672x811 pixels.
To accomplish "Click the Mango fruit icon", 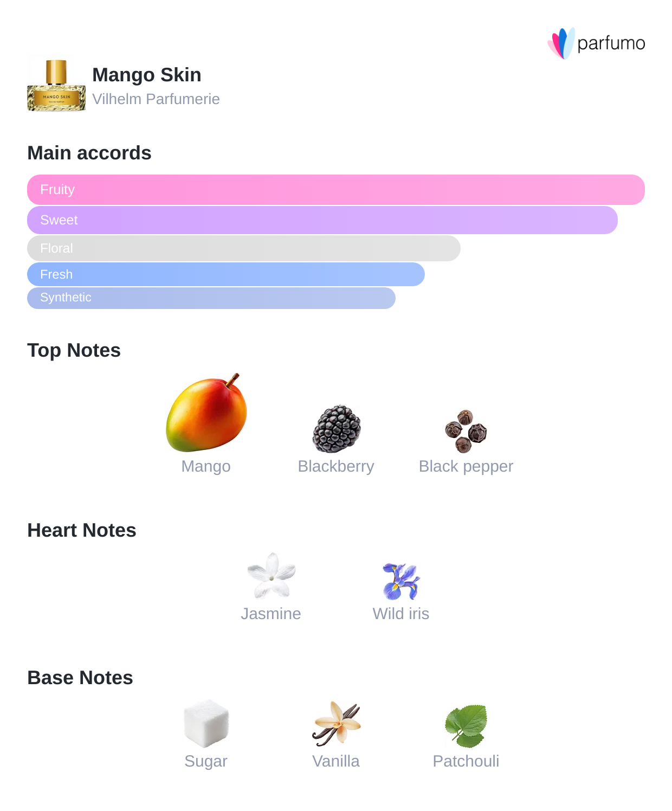I will pyautogui.click(x=206, y=413).
